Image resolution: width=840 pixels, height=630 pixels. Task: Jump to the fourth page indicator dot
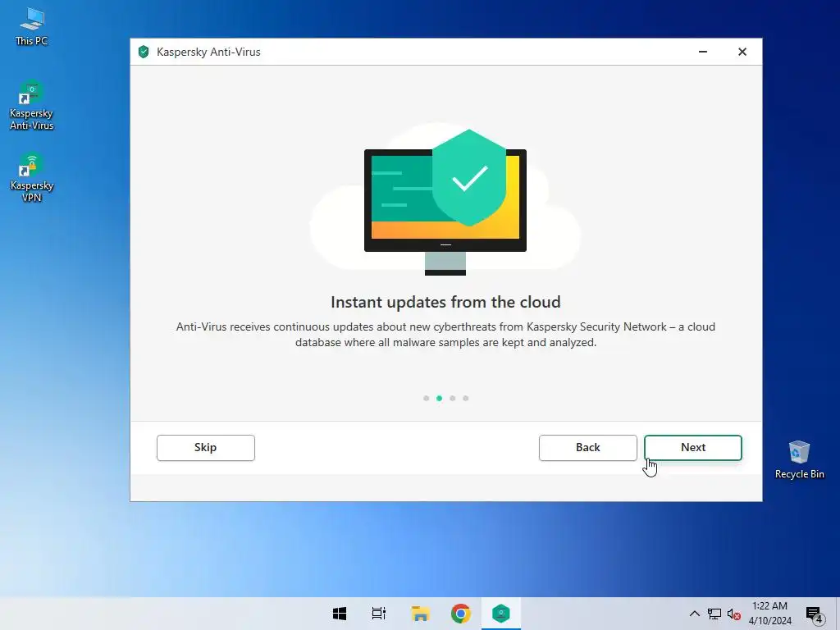coord(466,398)
